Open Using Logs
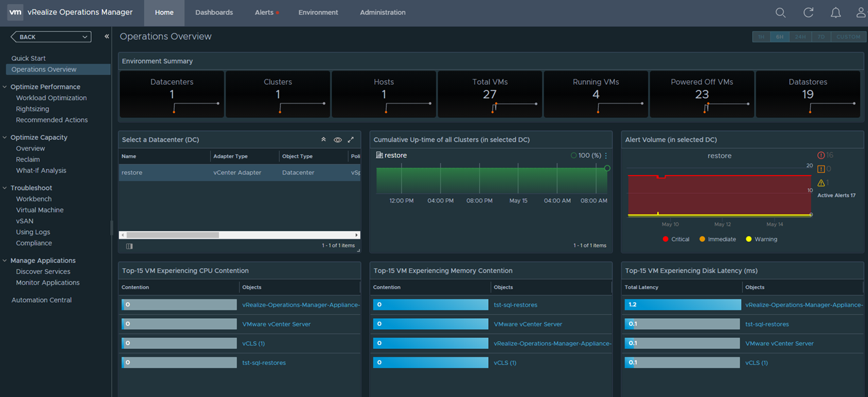868x397 pixels. point(33,232)
